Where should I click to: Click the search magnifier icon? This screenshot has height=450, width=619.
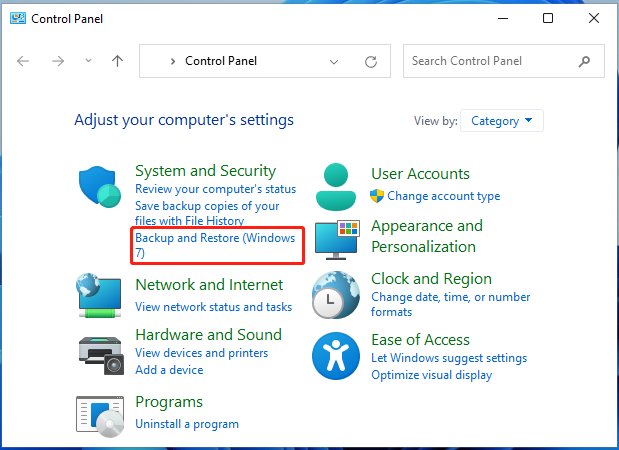(584, 61)
